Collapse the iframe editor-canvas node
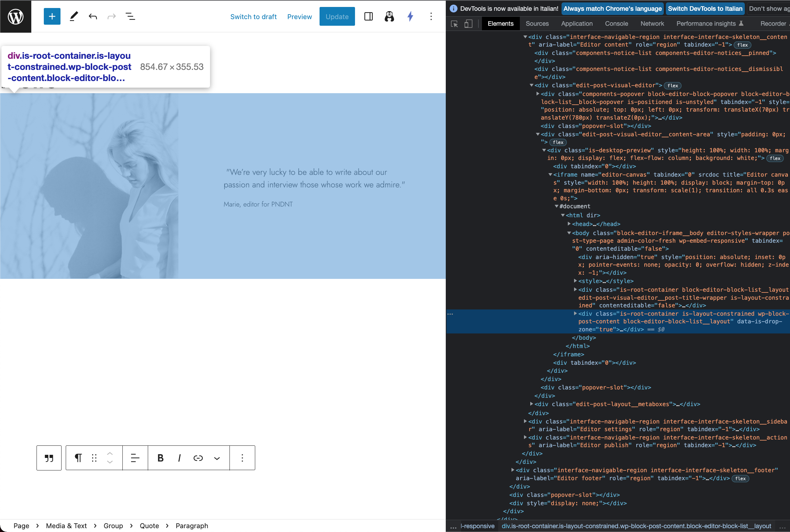 click(550, 175)
